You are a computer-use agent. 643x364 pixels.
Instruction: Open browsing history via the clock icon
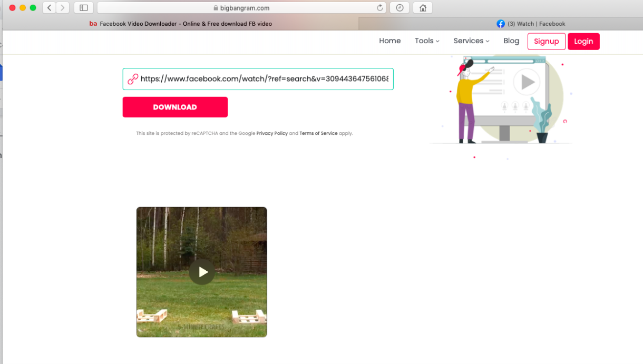(400, 7)
